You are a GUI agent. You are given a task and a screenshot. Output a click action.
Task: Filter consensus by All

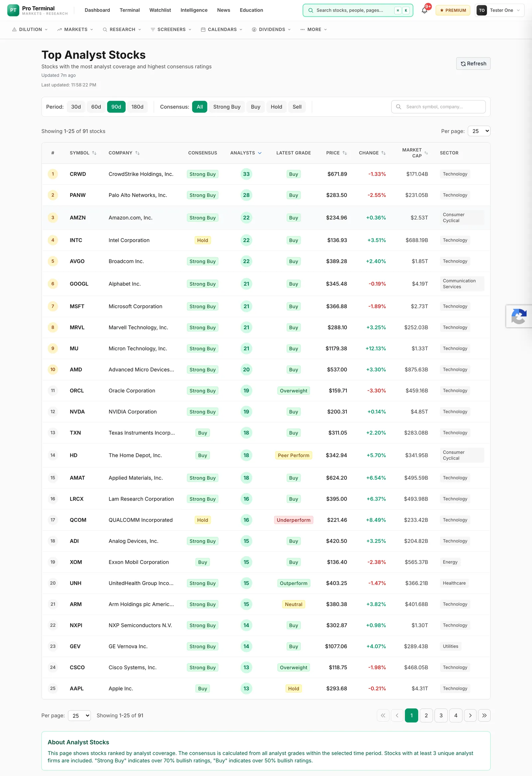coord(199,107)
